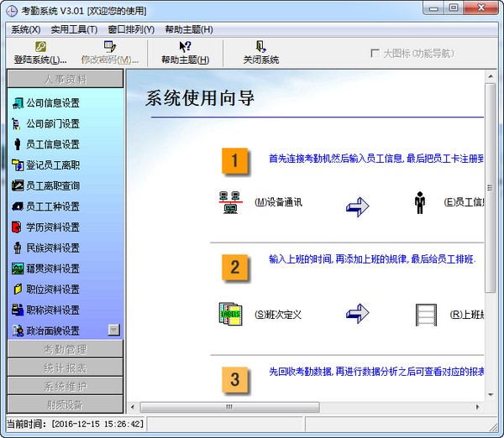Image resolution: width=504 pixels, height=438 pixels.
Task: Click the 员工信息 man icon in wizard
Action: tap(419, 202)
